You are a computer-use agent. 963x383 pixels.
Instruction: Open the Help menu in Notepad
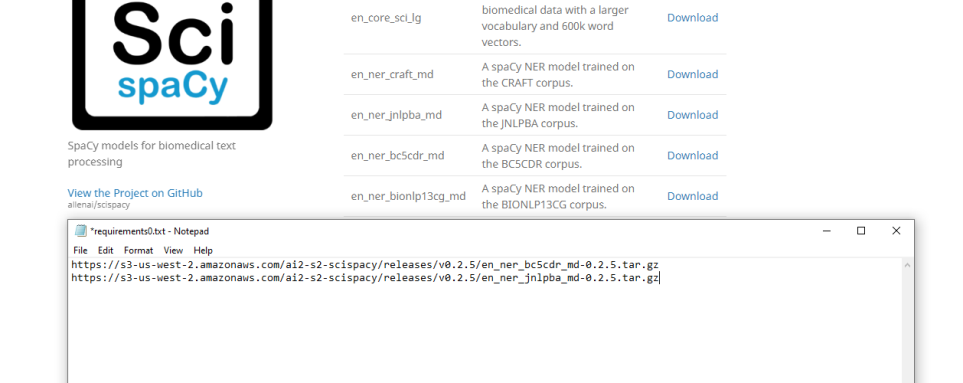click(x=203, y=250)
